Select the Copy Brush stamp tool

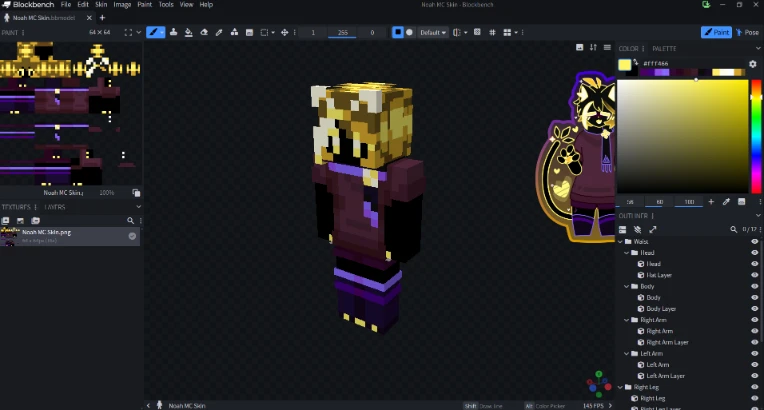click(x=173, y=33)
